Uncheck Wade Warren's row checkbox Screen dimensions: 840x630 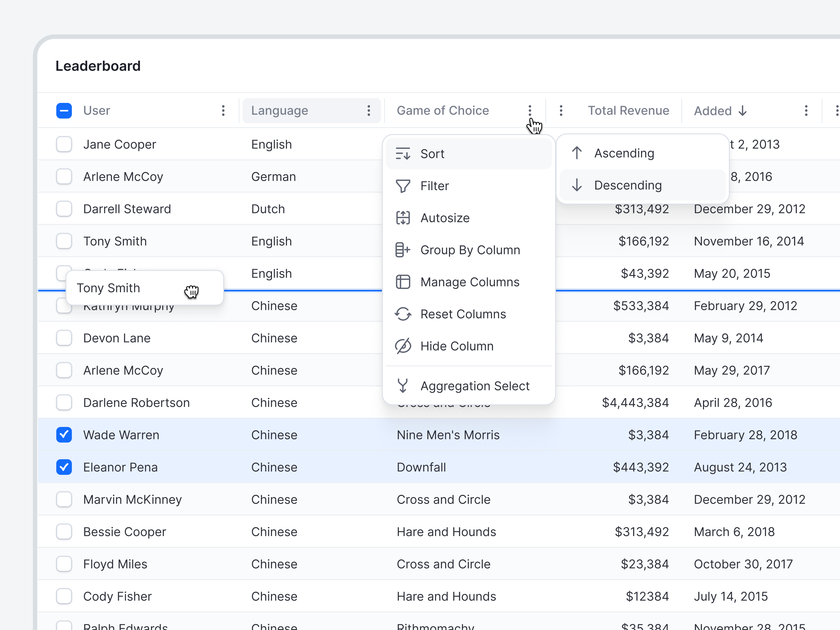pyautogui.click(x=64, y=435)
